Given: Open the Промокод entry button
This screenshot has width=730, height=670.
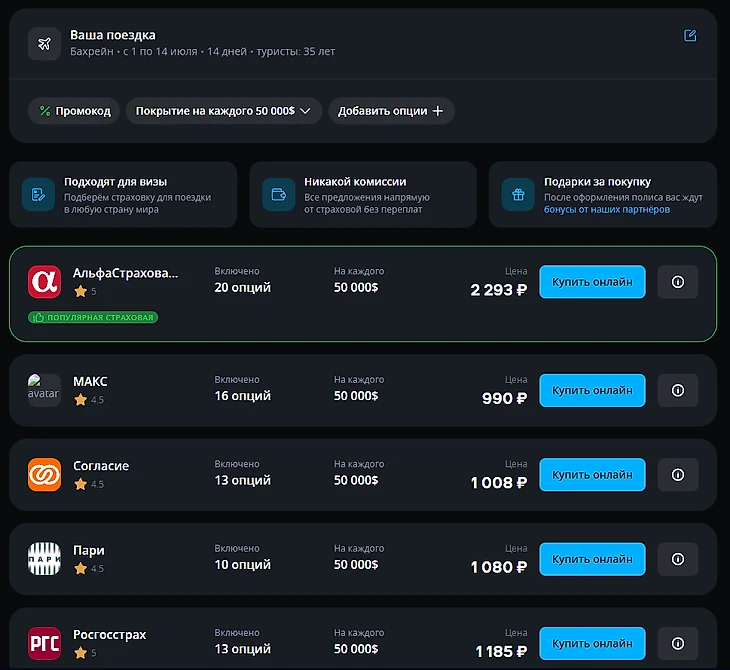Looking at the screenshot, I should [x=74, y=111].
